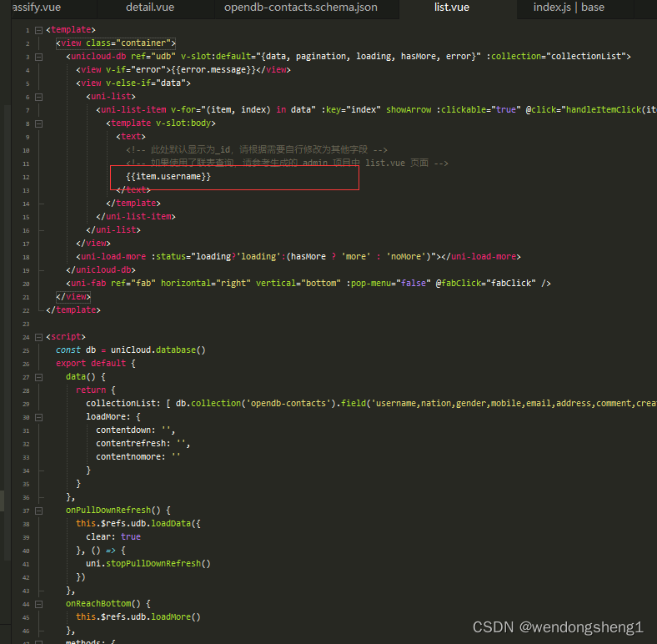Collapse the onPullDownRefresh function at line 37
The height and width of the screenshot is (644, 657).
click(38, 511)
